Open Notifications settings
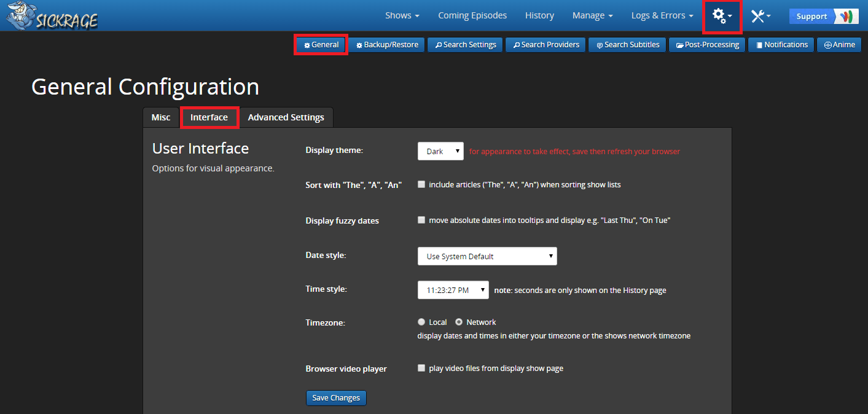This screenshot has width=868, height=414. [x=781, y=45]
